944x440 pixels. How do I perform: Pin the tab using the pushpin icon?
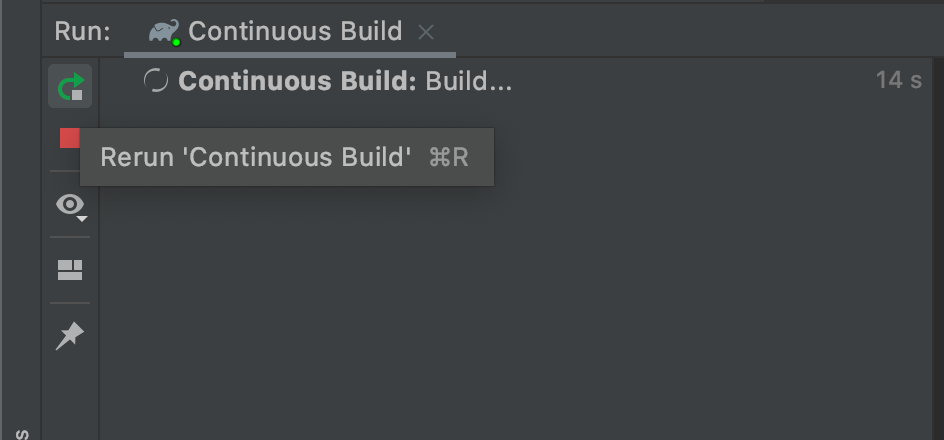tap(70, 335)
